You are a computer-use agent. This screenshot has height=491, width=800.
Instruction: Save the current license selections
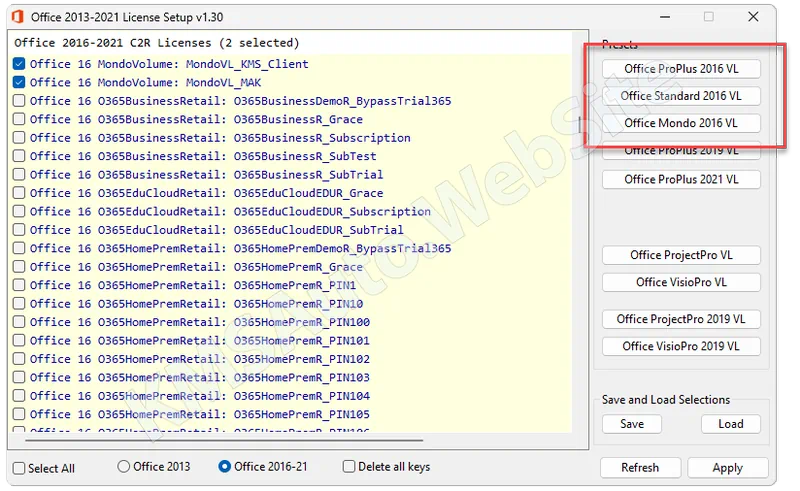(632, 424)
